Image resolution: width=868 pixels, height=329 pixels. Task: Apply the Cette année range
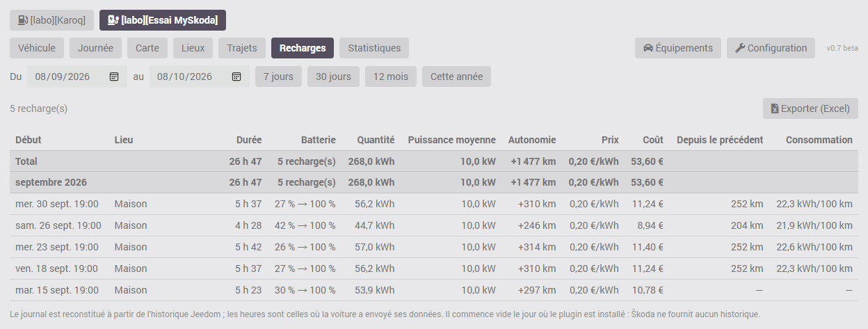(456, 77)
